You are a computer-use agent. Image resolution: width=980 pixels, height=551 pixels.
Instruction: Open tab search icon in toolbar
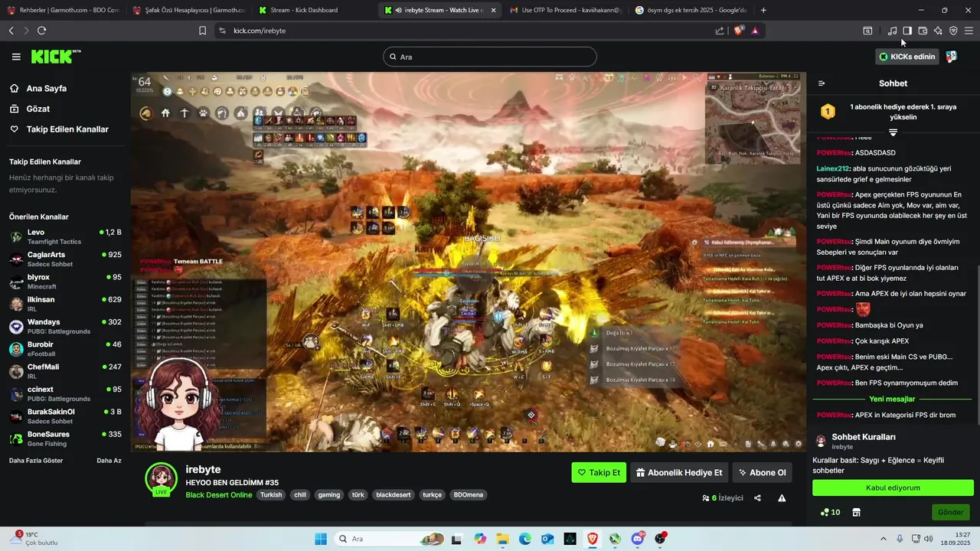pos(867,31)
